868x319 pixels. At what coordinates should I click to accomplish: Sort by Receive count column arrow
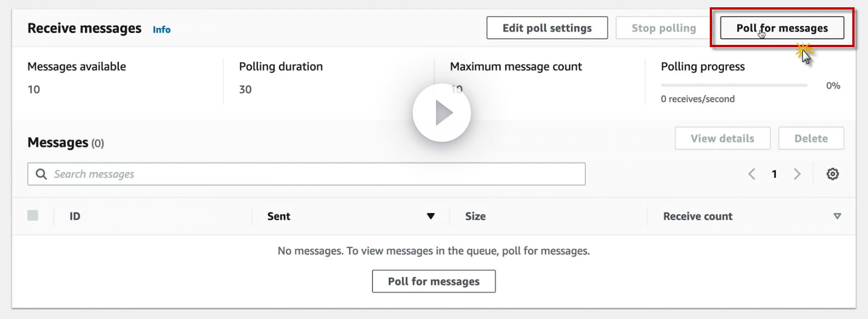(x=837, y=216)
